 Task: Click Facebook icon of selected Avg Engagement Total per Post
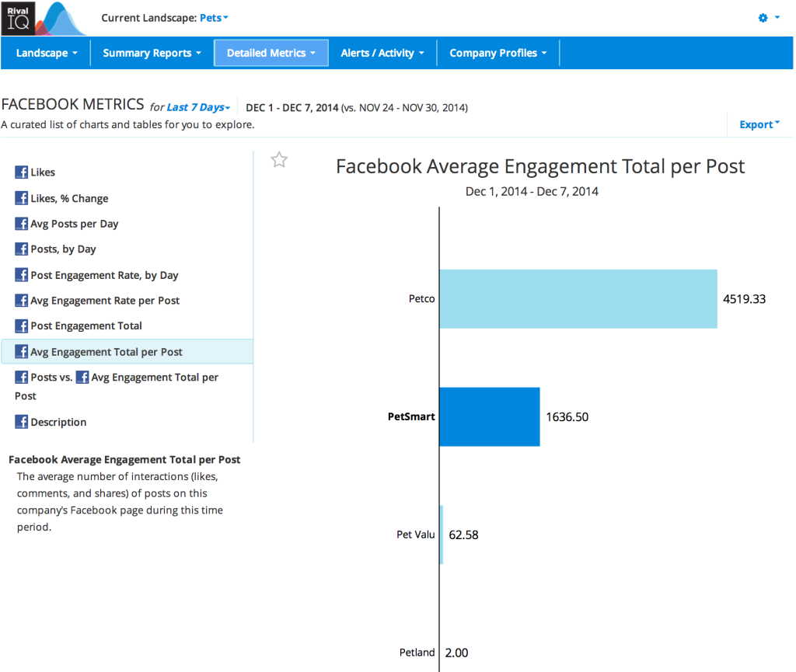click(x=21, y=351)
